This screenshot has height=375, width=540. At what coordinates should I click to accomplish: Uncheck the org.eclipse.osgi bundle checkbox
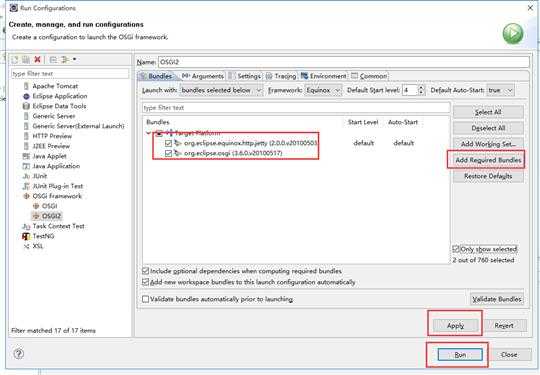point(168,153)
